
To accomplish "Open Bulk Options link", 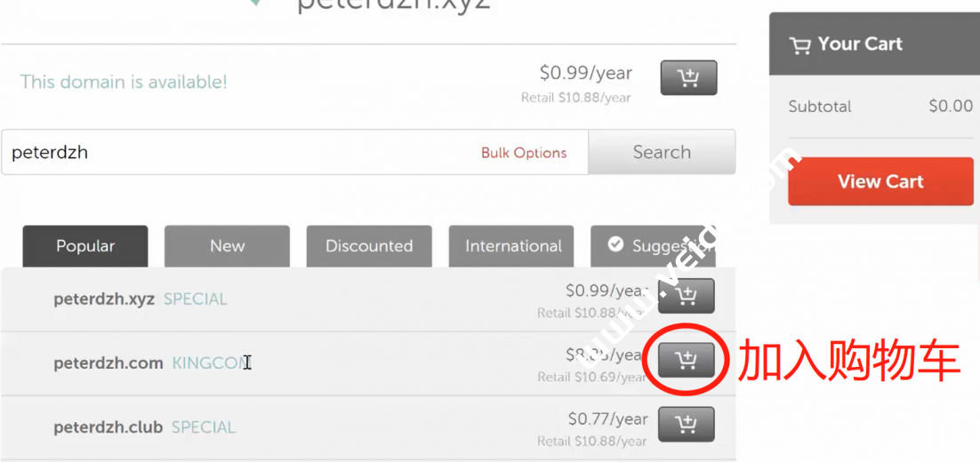I will [524, 153].
